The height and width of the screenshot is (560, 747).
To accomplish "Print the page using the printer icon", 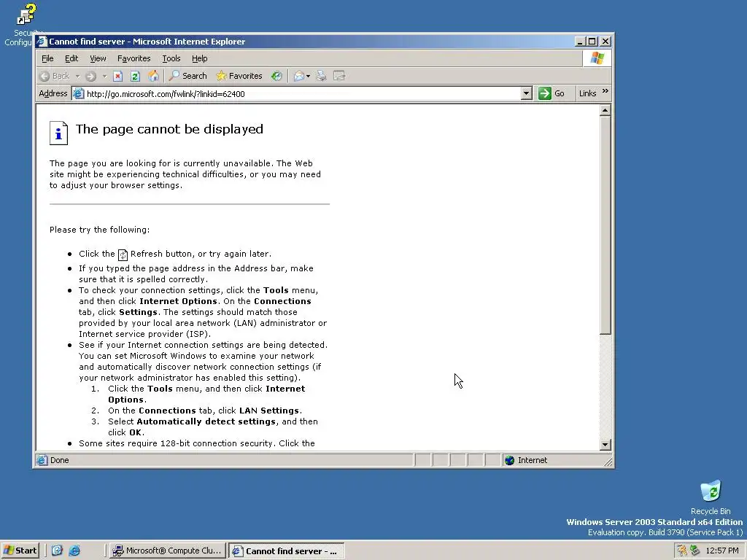I will 322,76.
